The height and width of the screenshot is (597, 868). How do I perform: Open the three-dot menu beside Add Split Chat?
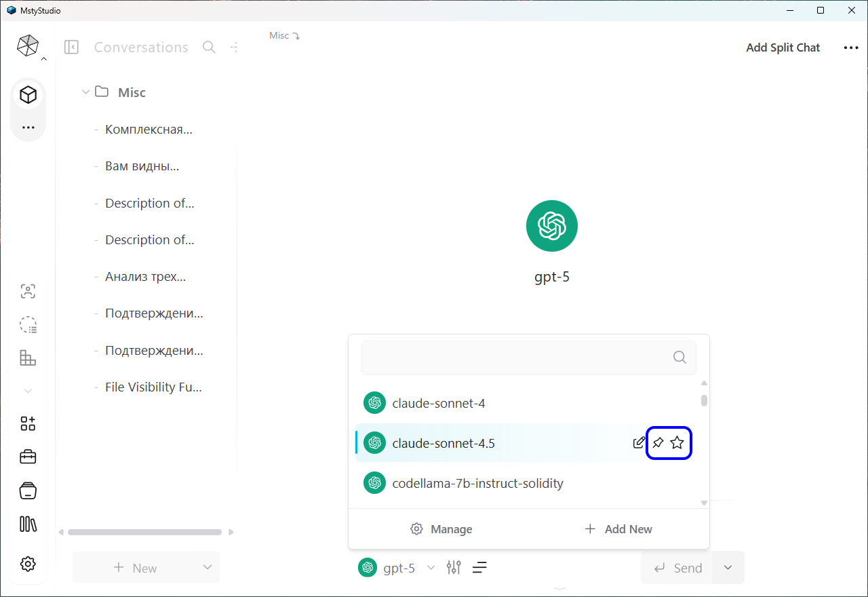click(851, 47)
